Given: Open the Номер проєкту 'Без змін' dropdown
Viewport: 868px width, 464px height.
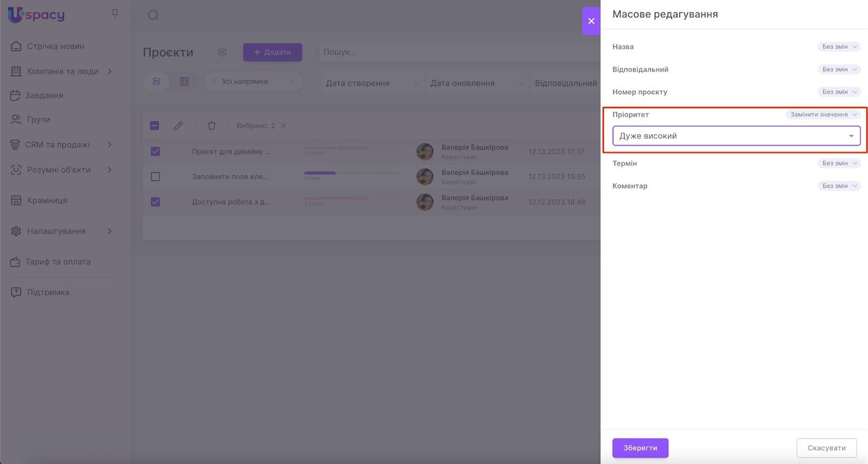Looking at the screenshot, I should (839, 92).
